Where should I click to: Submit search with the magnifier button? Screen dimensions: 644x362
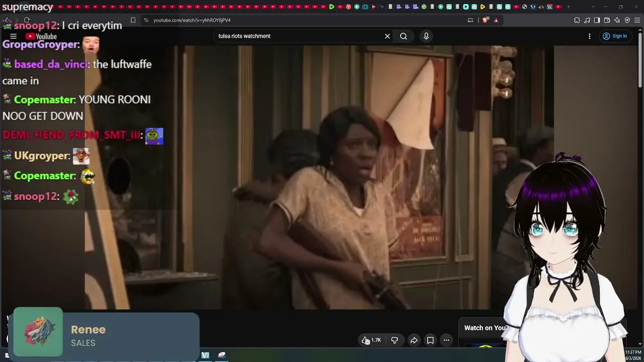(x=404, y=36)
